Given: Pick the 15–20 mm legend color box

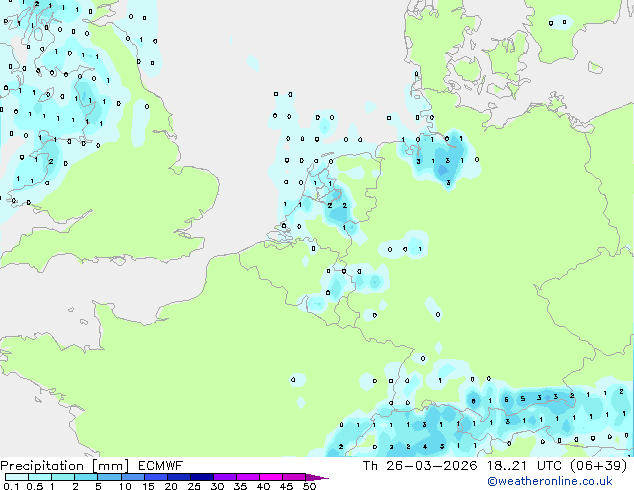Looking at the screenshot, I should tap(156, 477).
